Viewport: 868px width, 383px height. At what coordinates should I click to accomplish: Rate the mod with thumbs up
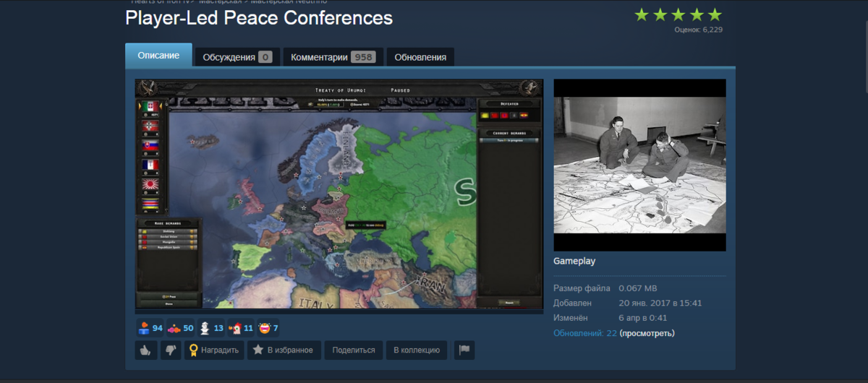(x=146, y=350)
